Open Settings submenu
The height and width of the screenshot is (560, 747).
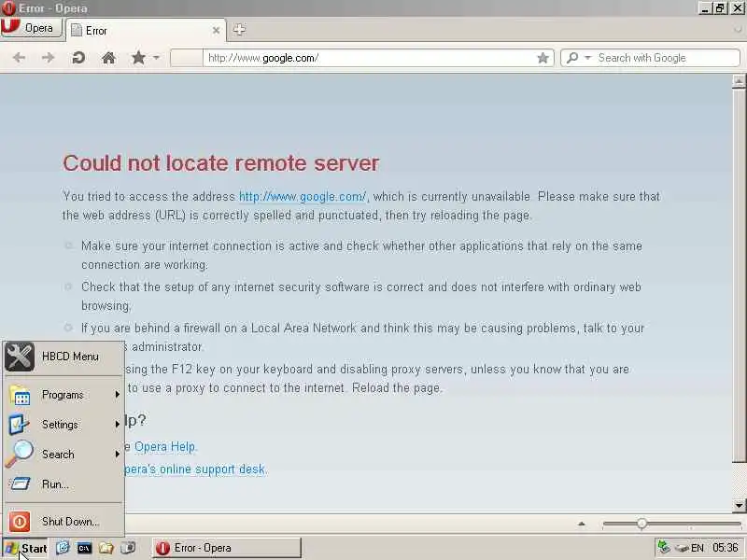[63, 425]
